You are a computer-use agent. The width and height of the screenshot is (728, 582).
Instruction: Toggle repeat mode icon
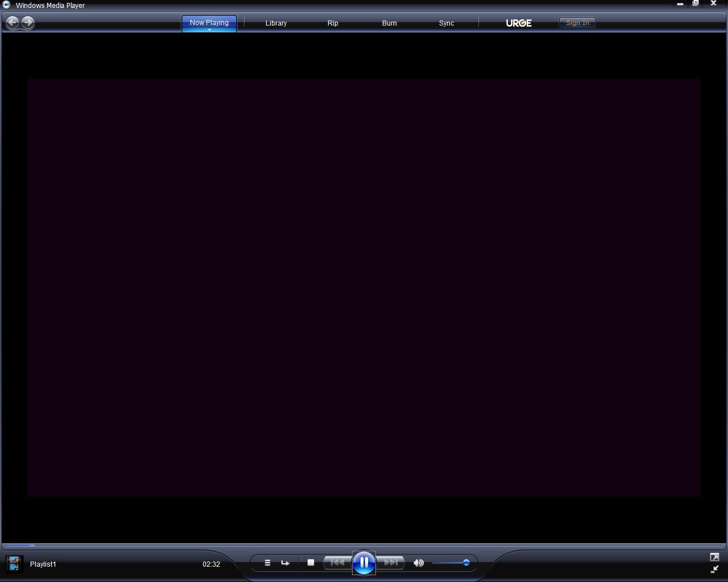click(285, 563)
